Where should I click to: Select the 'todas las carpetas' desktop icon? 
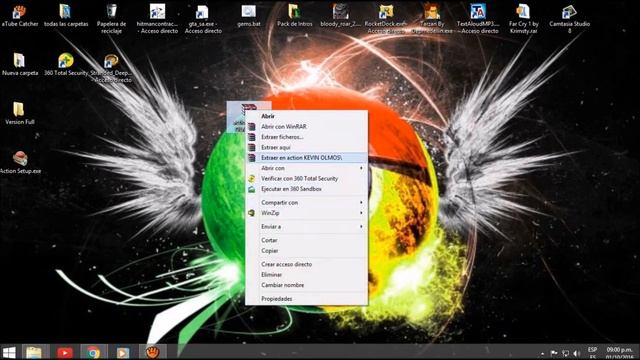point(66,16)
